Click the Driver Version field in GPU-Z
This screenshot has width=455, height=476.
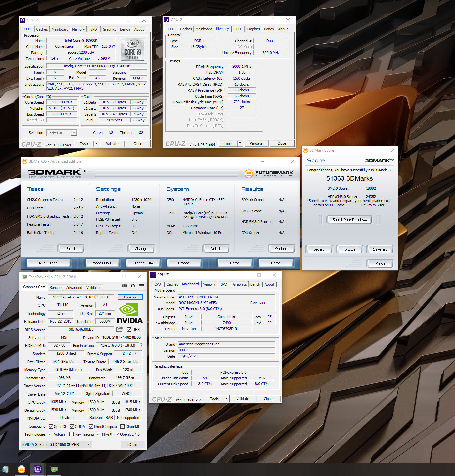95,386
